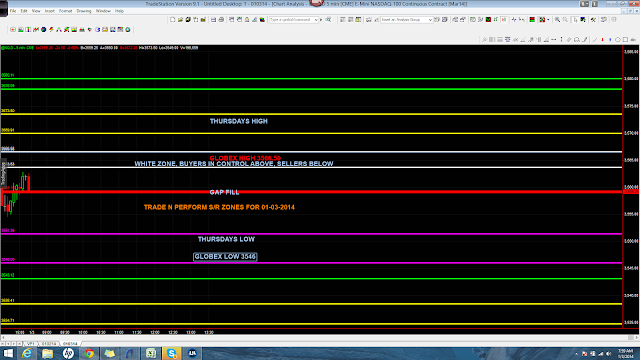Image resolution: width=640 pixels, height=360 pixels.
Task: Expand the arrow beside the colored grid icon
Action: pyautogui.click(x=548, y=20)
